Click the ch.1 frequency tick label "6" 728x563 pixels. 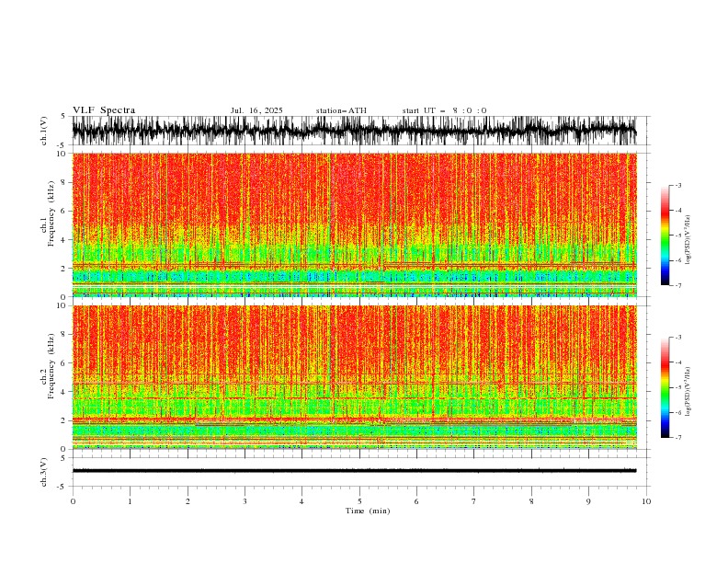click(x=63, y=212)
